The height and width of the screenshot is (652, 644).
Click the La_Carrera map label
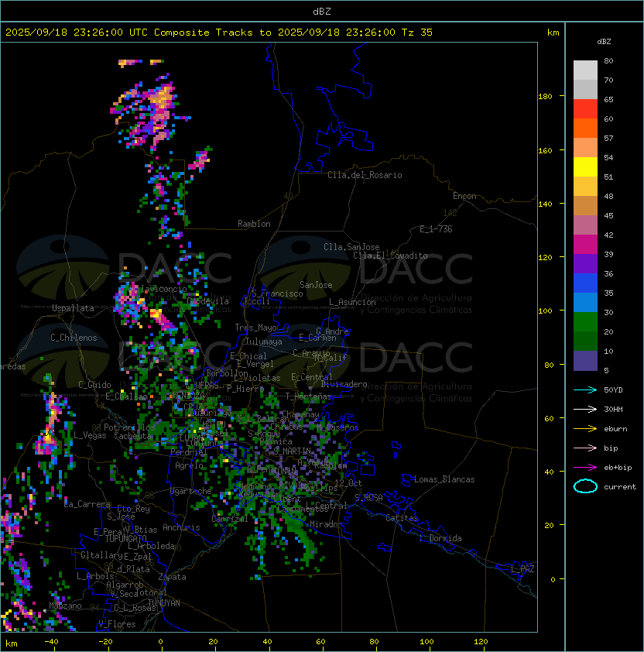(x=87, y=504)
